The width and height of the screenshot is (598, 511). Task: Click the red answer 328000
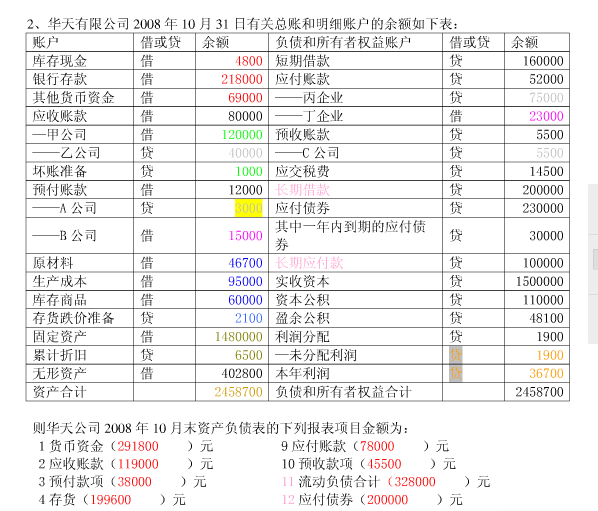[415, 482]
